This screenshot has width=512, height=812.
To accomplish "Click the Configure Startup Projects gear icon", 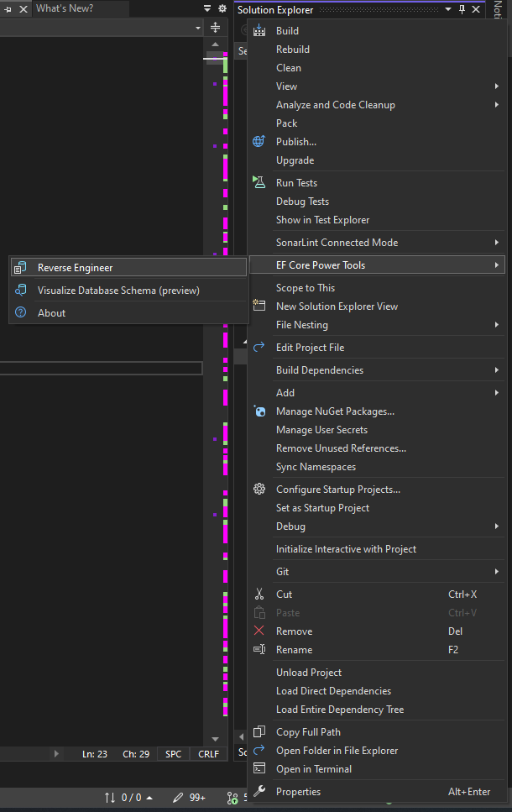I will click(x=259, y=490).
